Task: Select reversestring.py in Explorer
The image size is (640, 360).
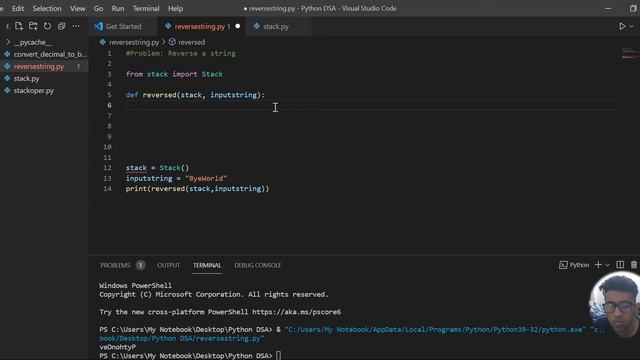Action: click(x=39, y=66)
